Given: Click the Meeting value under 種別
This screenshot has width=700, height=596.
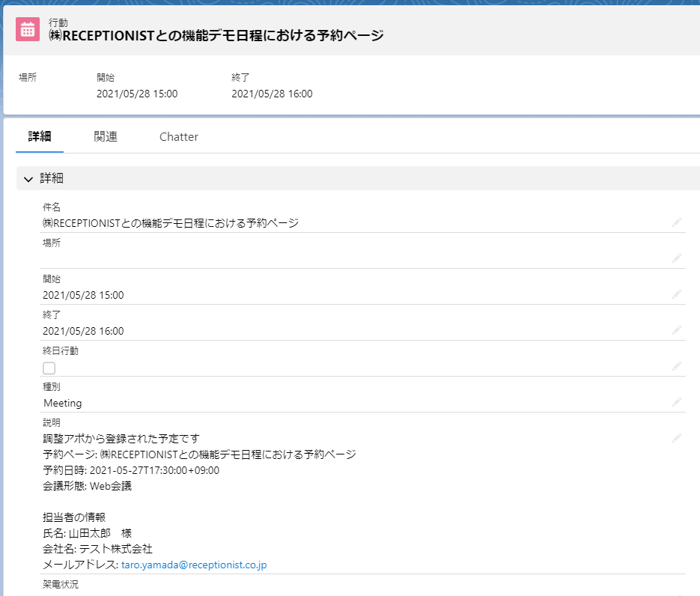Looking at the screenshot, I should click(63, 403).
